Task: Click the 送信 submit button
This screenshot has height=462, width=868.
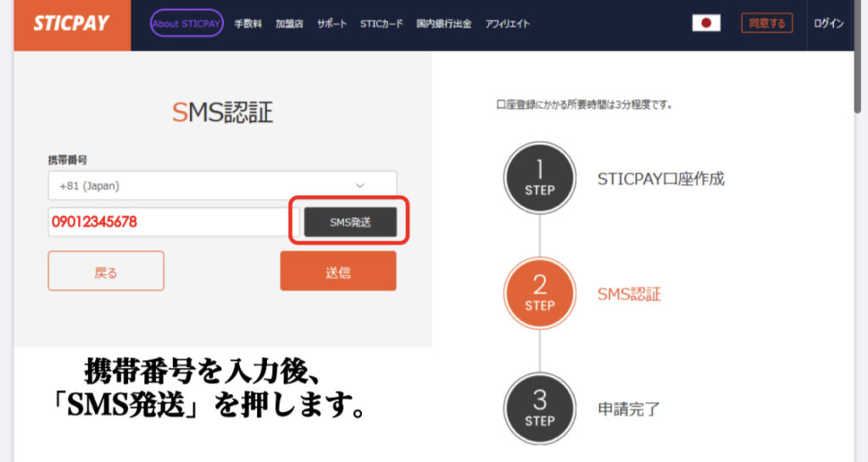Action: point(338,271)
